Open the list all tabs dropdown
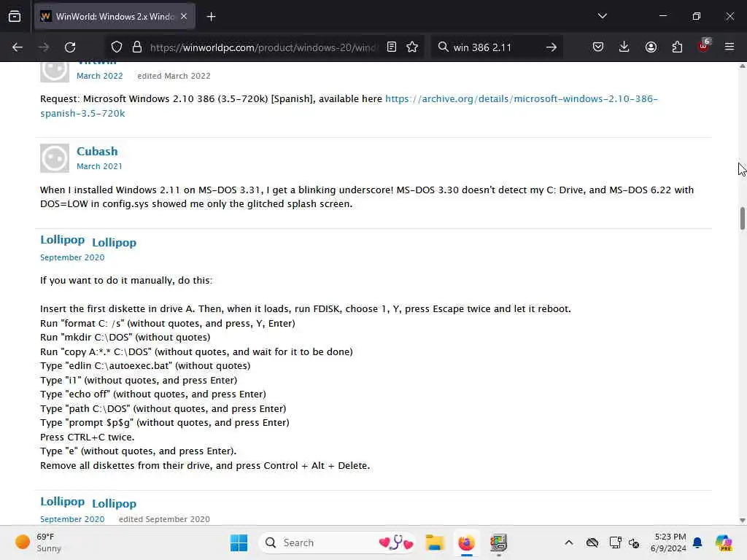This screenshot has height=560, width=747. point(602,16)
